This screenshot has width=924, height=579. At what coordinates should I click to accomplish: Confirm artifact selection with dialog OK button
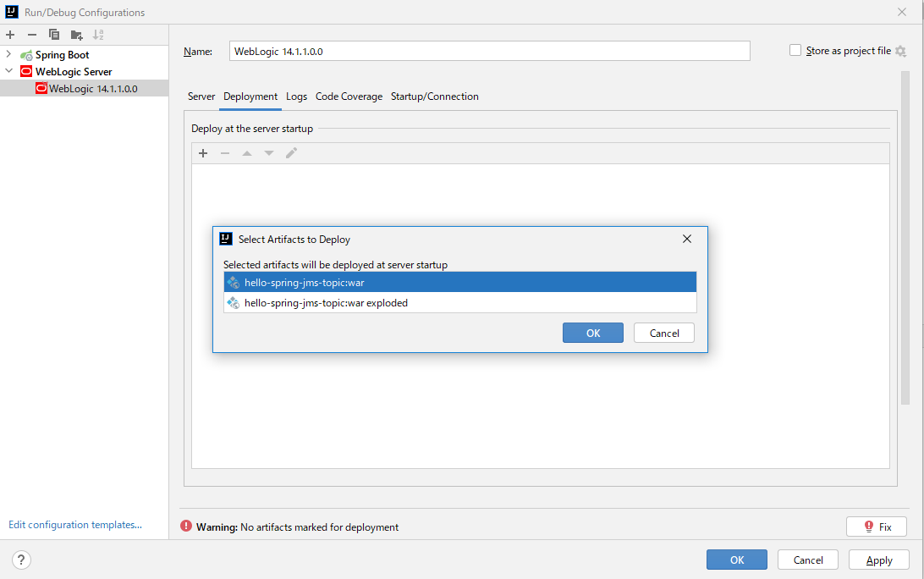(593, 333)
